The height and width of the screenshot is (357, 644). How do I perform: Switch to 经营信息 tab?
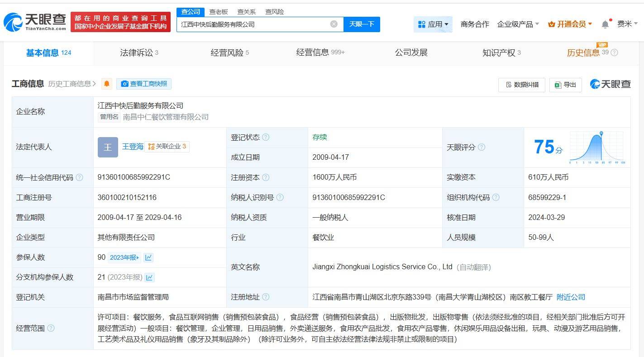[x=320, y=52]
